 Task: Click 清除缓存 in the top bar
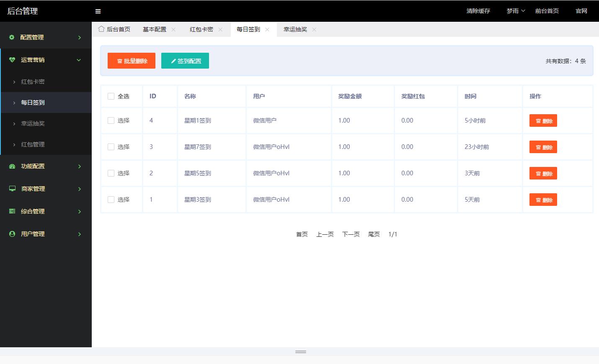[478, 11]
